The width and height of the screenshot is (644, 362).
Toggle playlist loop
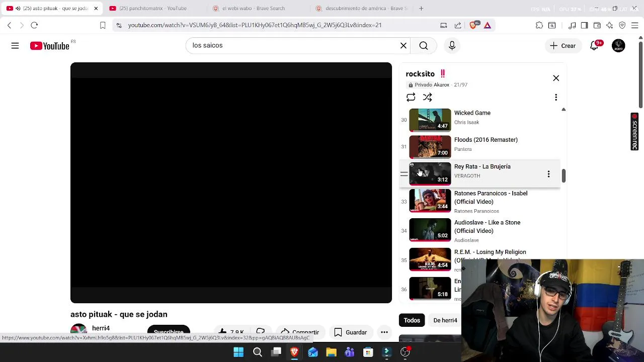[x=411, y=98]
